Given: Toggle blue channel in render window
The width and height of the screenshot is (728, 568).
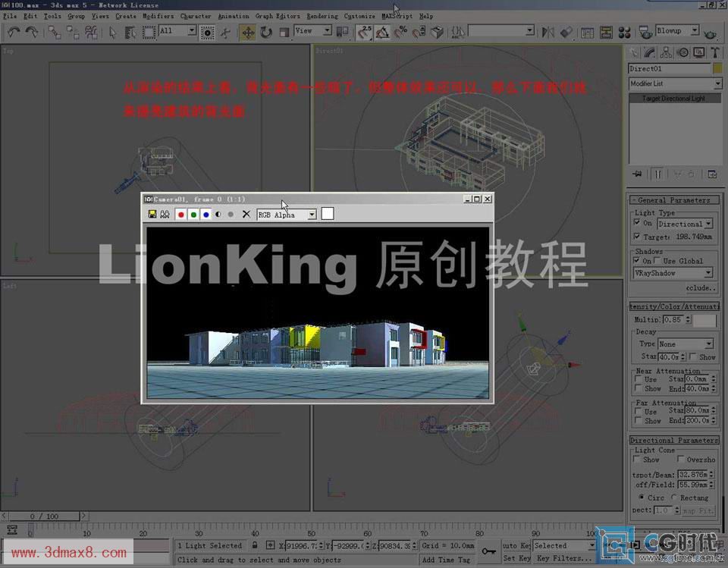Looking at the screenshot, I should pos(206,214).
